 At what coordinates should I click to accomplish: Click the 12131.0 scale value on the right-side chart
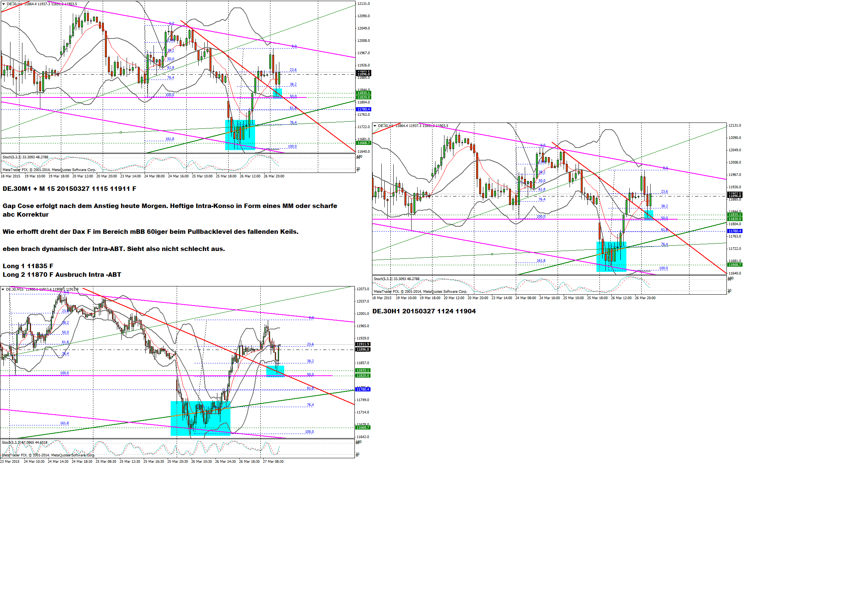pos(735,125)
